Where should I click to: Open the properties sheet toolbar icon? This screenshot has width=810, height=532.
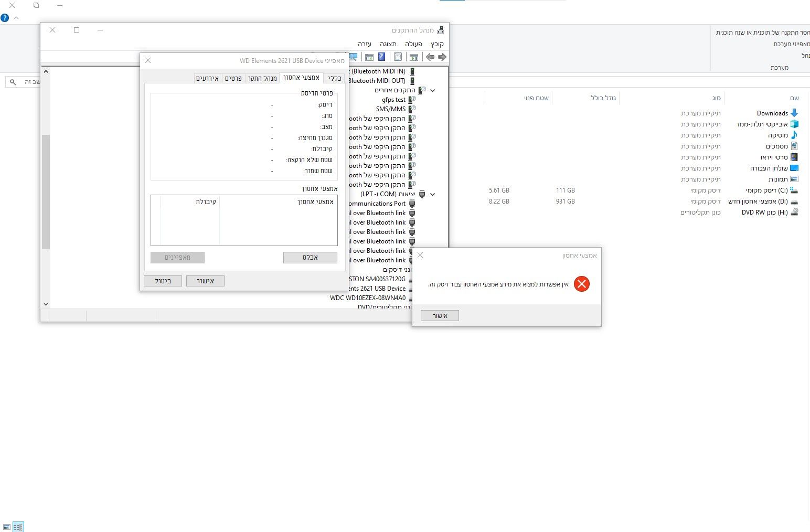pyautogui.click(x=398, y=57)
